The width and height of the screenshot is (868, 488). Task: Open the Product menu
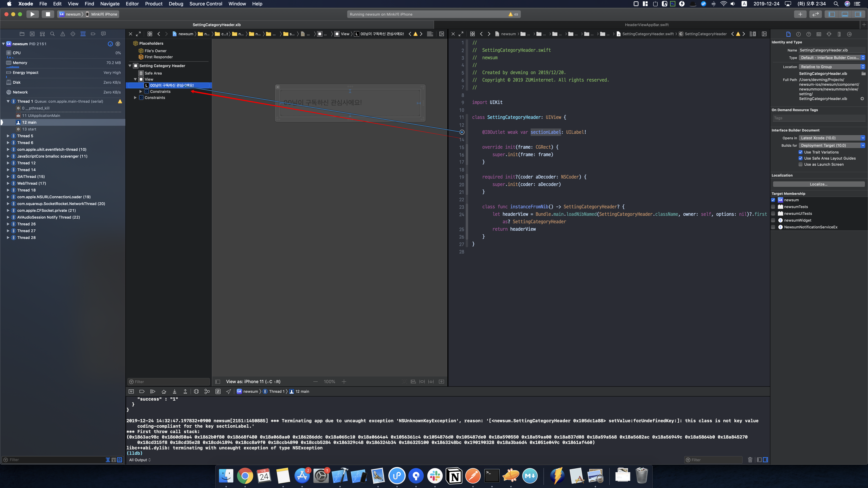154,4
